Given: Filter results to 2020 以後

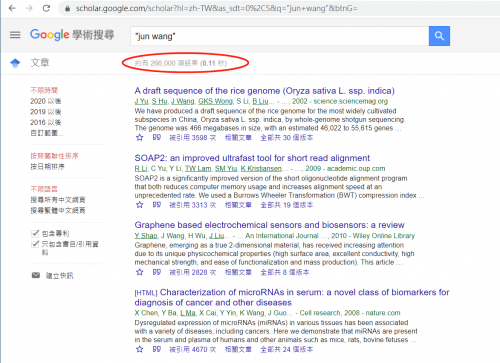Looking at the screenshot, I should 46,101.
